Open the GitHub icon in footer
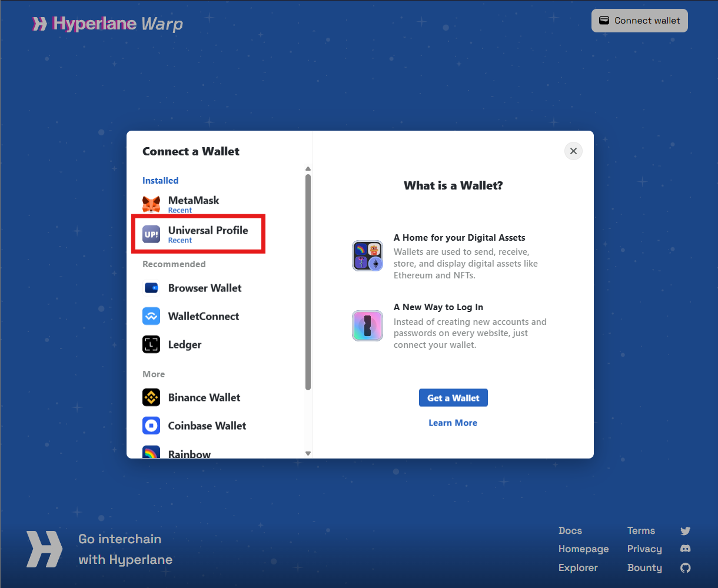 tap(685, 568)
